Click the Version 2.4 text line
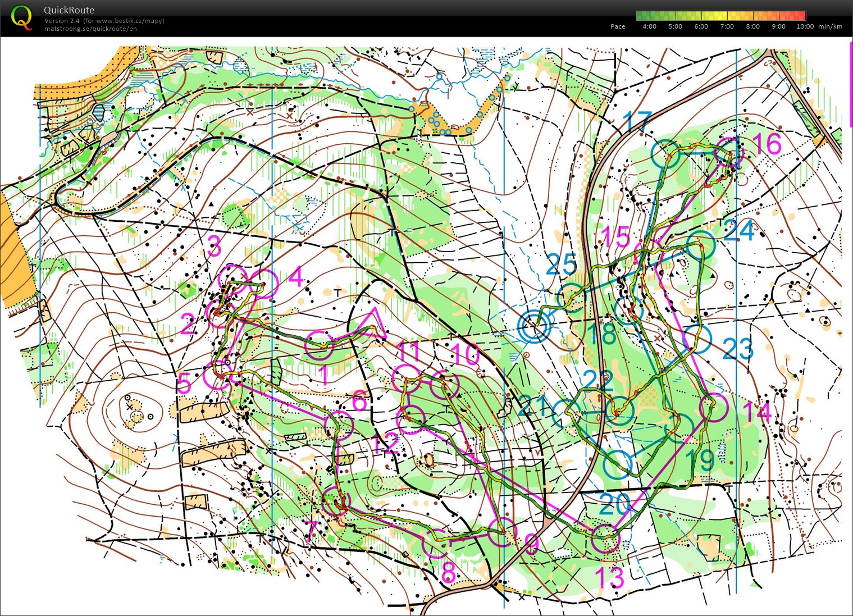Image resolution: width=853 pixels, height=616 pixels. [104, 21]
